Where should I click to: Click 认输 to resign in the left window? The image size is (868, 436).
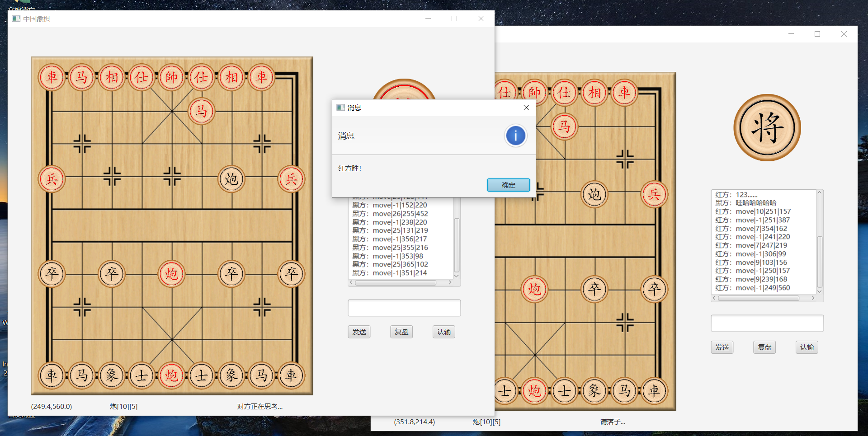click(x=443, y=332)
